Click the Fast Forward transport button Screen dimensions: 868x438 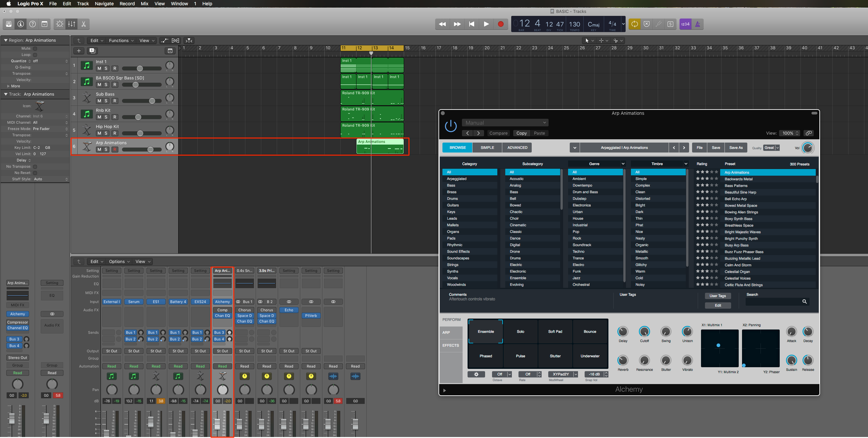click(457, 24)
